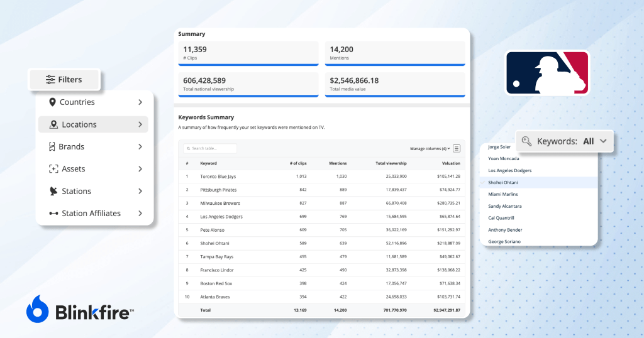Screen dimensions: 644x338
Task: Expand the Assets filter chevron
Action: 140,168
